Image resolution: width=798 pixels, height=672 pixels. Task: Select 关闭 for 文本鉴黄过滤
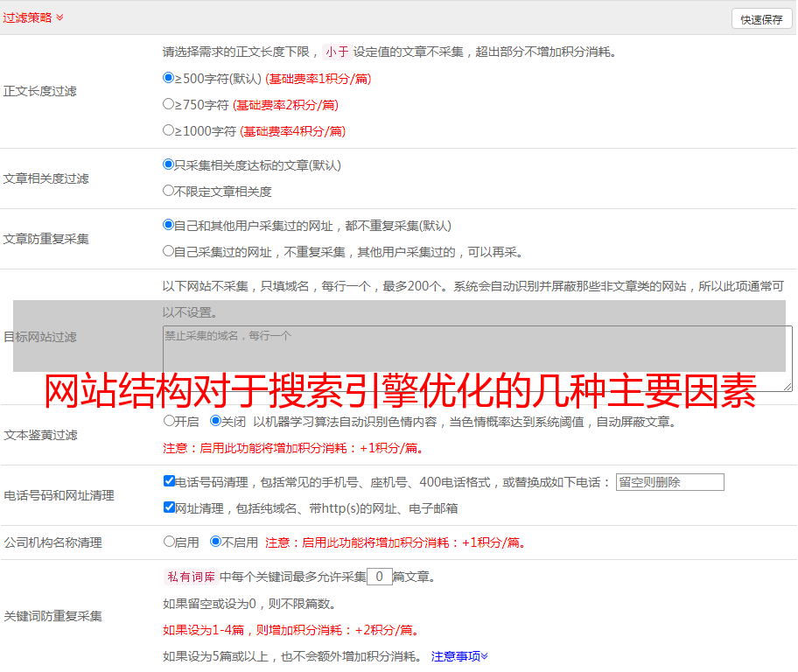tap(216, 421)
